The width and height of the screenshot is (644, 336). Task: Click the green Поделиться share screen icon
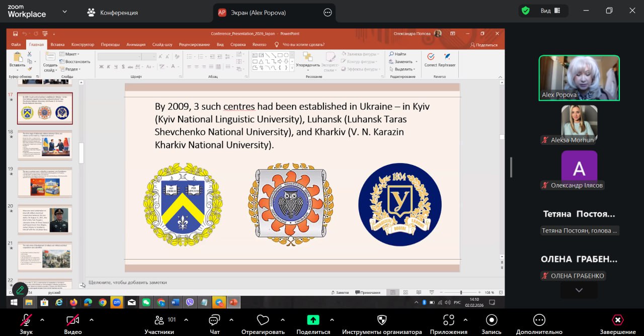313,320
